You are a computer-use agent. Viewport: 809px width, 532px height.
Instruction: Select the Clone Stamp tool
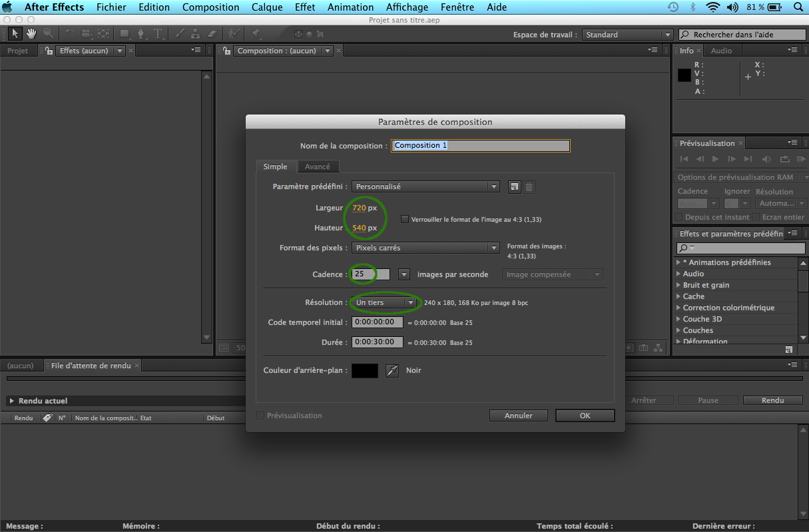[x=196, y=34]
